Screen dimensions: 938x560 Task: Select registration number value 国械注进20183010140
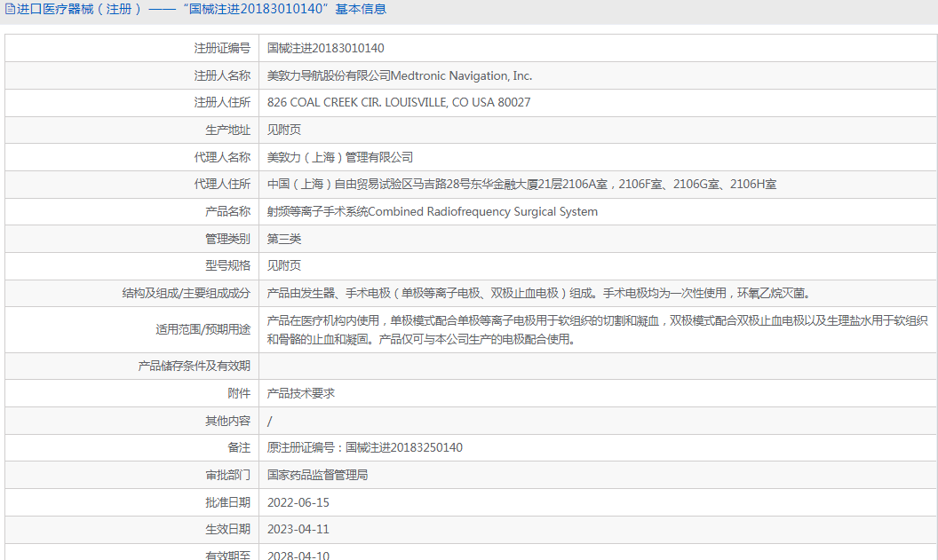pyautogui.click(x=325, y=49)
